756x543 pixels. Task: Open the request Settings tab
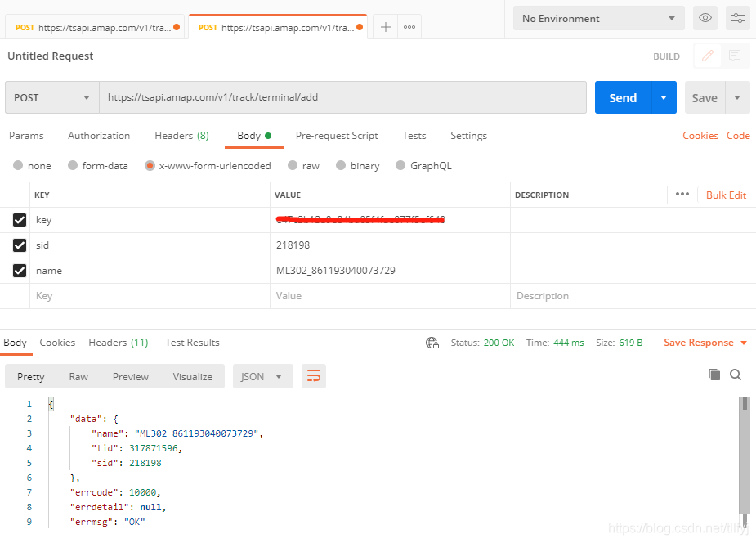tap(468, 136)
